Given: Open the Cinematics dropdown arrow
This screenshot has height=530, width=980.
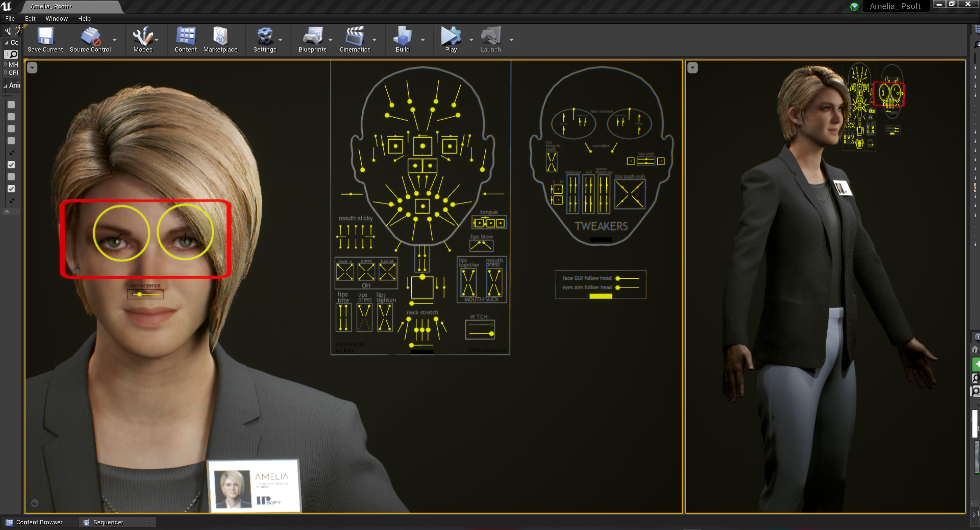Looking at the screenshot, I should (x=374, y=40).
